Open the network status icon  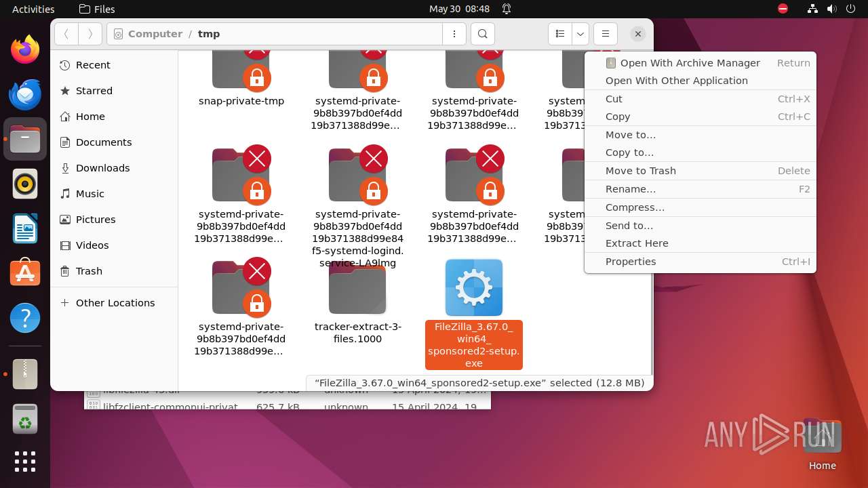point(813,9)
